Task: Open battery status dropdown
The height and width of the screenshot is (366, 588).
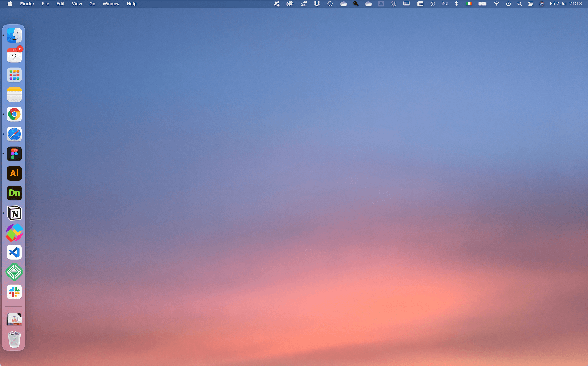Action: point(482,4)
